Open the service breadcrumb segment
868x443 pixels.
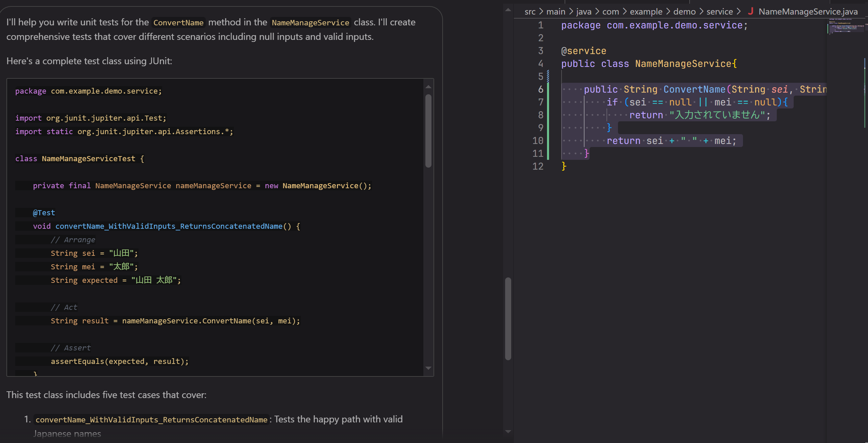(x=720, y=12)
